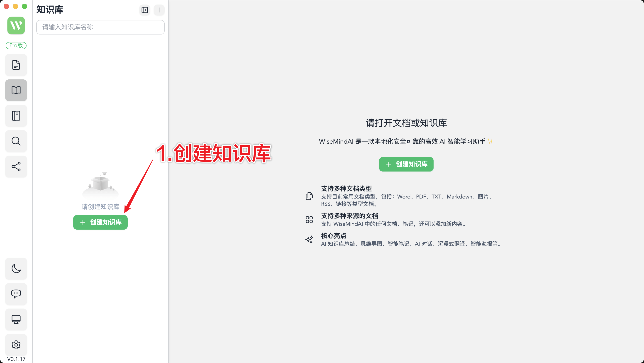The height and width of the screenshot is (363, 644).
Task: Open the feedback chat bubble icon
Action: (x=16, y=294)
